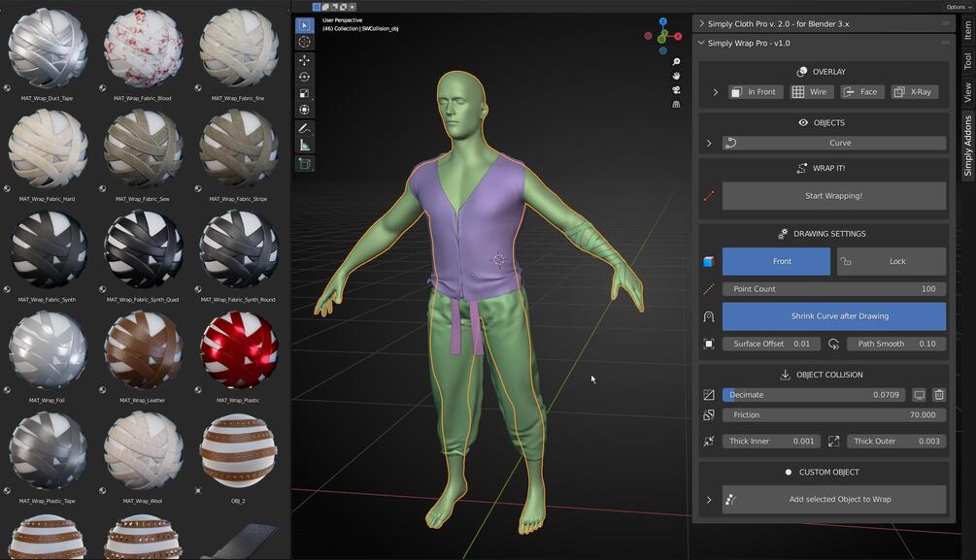Screen dimensions: 976x560
Task: Click the path smooth loop icon
Action: [833, 344]
